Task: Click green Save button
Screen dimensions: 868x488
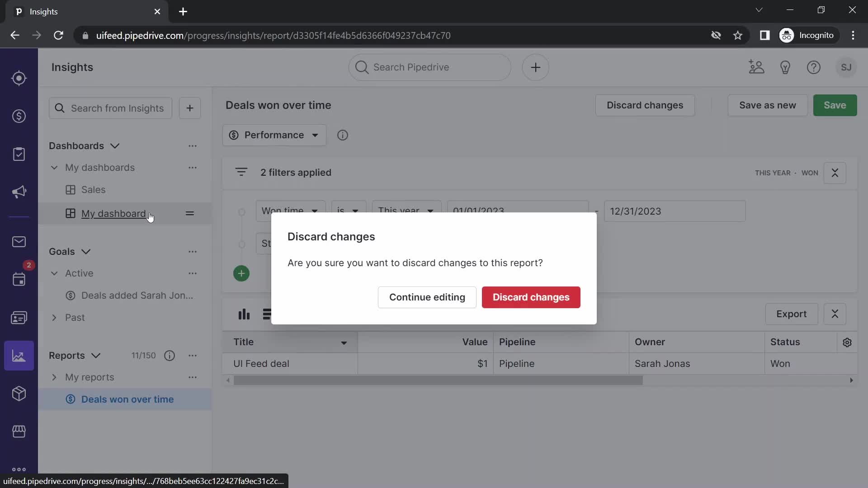Action: 835,105
